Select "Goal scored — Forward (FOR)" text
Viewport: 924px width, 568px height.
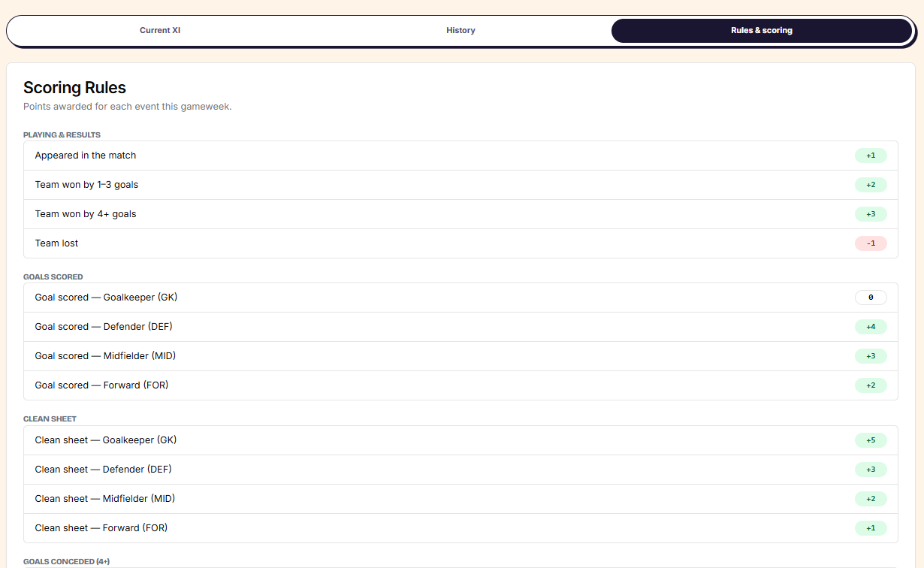click(101, 385)
